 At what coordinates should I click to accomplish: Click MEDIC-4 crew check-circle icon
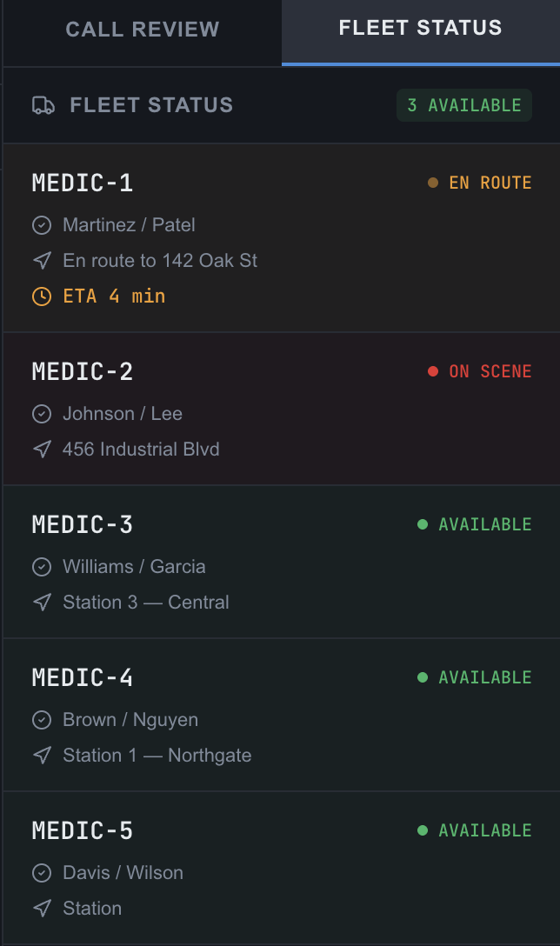[x=42, y=720]
